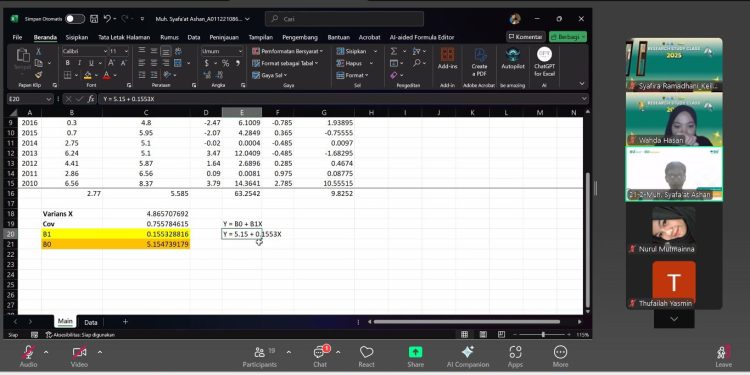Collapse the ribbon using the chevron
This screenshot has height=375, width=750.
click(x=582, y=84)
